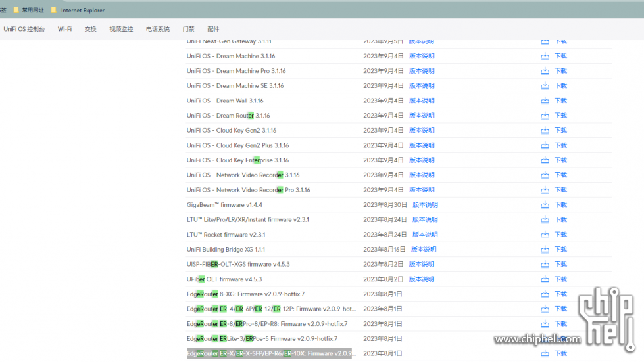Screen dimensions: 644x362
Task: Click the 常用网址 bookmark label
Action: [33, 11]
